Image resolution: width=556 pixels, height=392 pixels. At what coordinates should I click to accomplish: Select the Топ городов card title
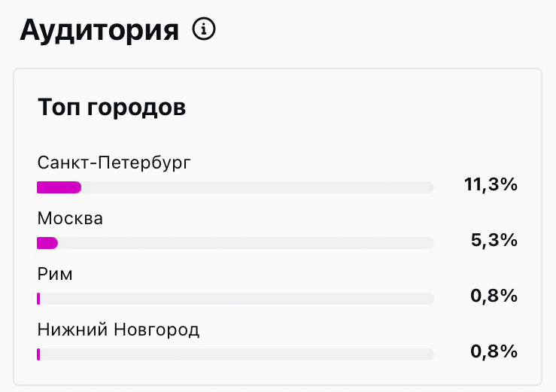point(112,107)
